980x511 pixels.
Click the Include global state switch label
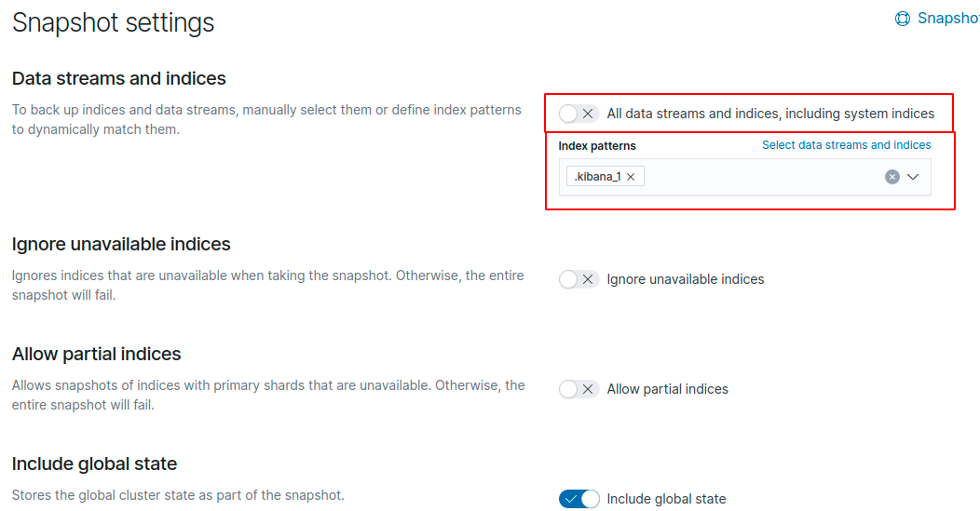coord(666,499)
